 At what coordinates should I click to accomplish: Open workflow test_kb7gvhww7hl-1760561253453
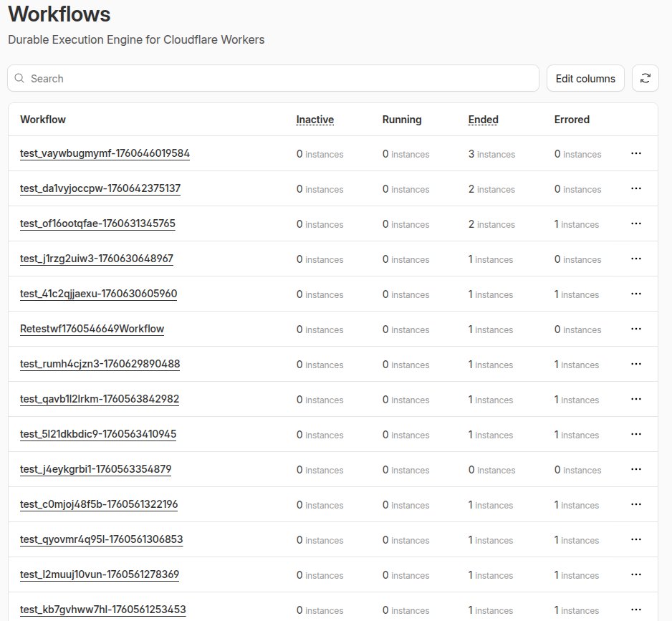click(x=103, y=610)
